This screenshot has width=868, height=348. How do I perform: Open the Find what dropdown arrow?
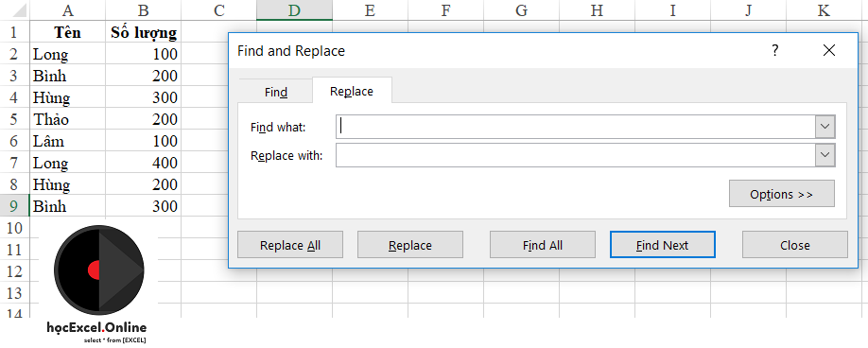[x=825, y=127]
